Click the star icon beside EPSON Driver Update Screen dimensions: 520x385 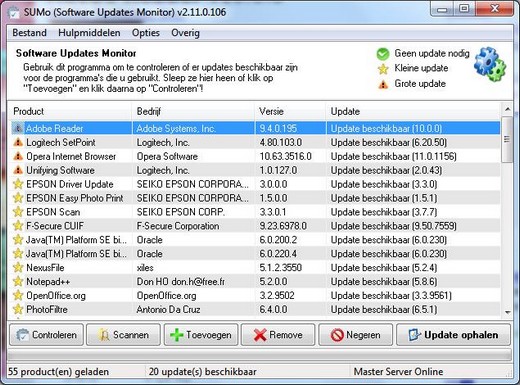[18, 184]
